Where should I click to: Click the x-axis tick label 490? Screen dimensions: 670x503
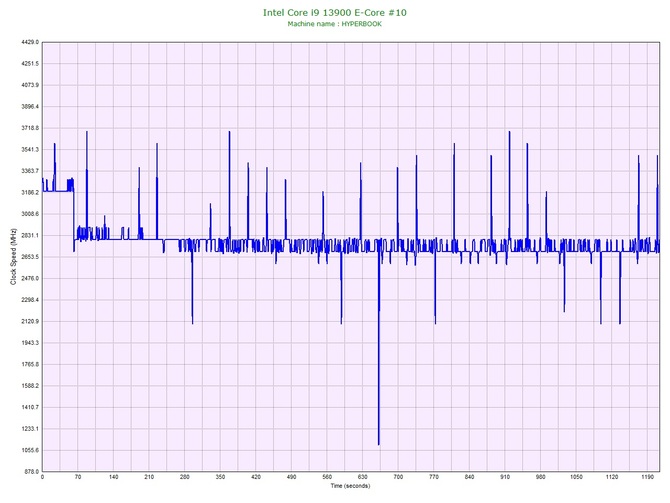[291, 477]
